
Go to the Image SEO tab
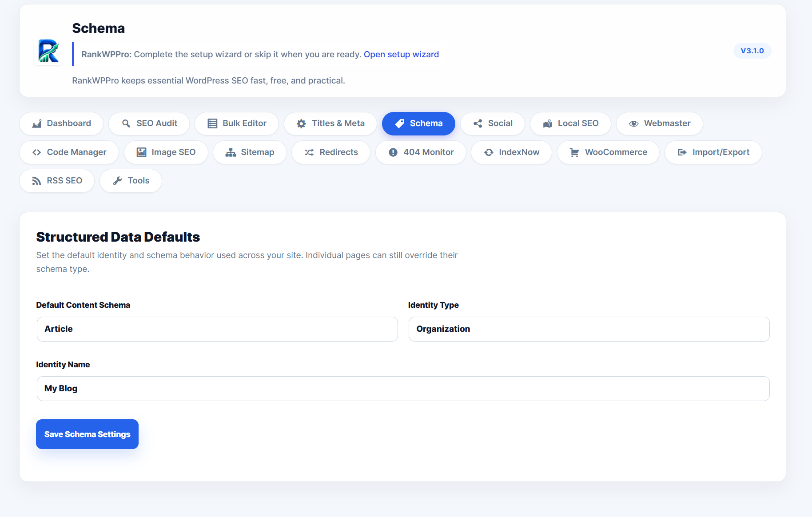[x=166, y=152]
